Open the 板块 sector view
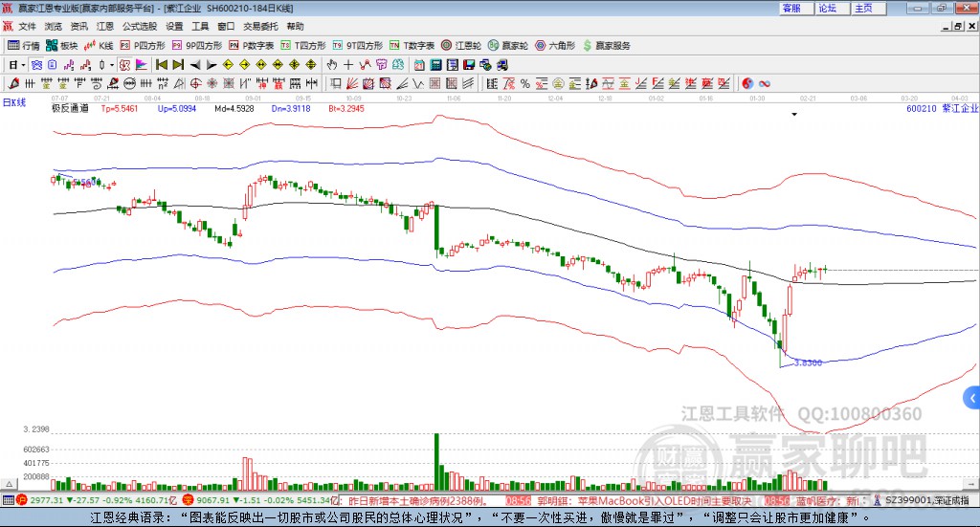Screen dimensions: 980x527 [x=61, y=46]
